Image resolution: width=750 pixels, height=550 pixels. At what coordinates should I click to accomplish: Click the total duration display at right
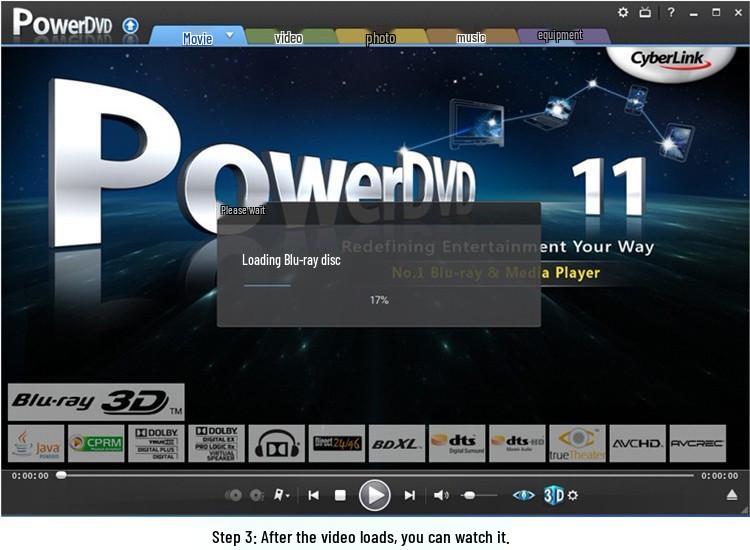pyautogui.click(x=719, y=476)
